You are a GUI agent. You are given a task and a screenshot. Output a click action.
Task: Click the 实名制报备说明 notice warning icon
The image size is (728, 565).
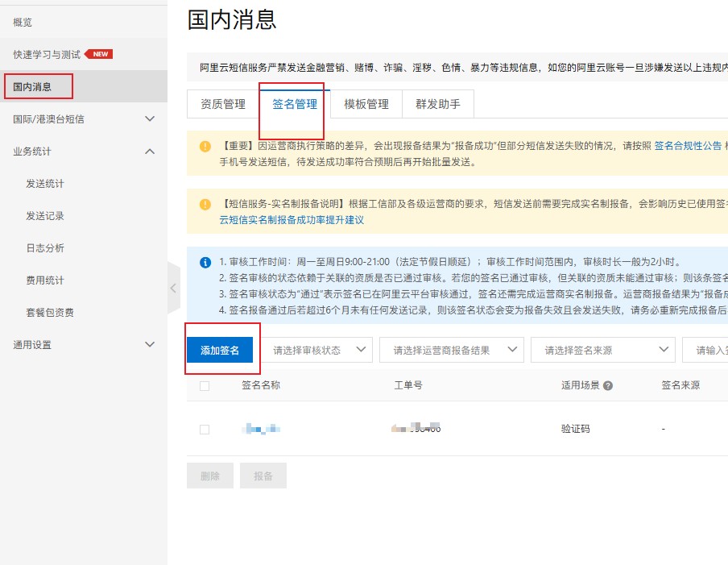pyautogui.click(x=205, y=205)
